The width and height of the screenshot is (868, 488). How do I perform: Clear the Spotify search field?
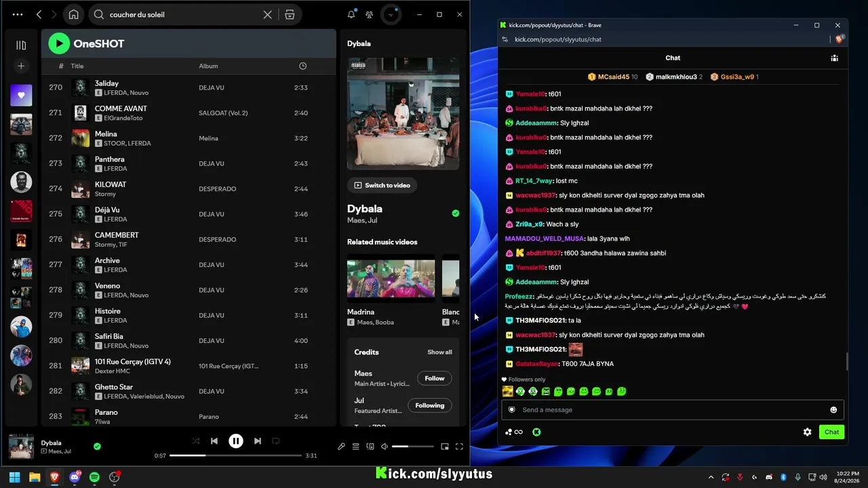point(268,14)
